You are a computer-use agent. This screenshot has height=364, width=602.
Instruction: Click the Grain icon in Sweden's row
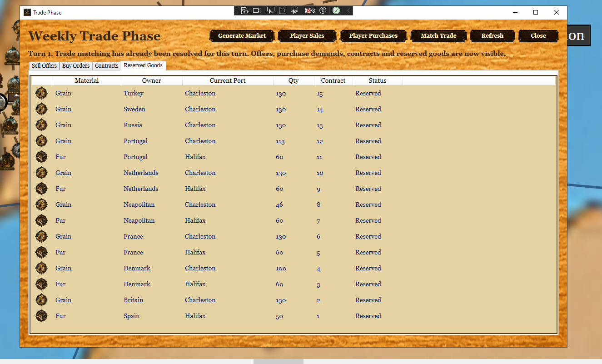(41, 109)
